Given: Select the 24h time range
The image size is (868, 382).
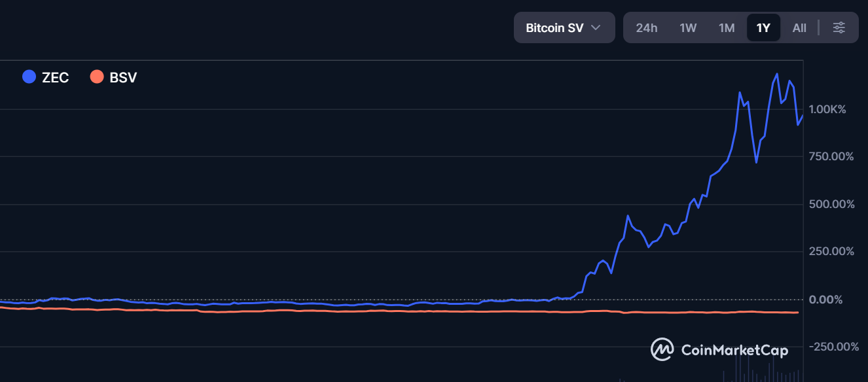Looking at the screenshot, I should click(647, 28).
